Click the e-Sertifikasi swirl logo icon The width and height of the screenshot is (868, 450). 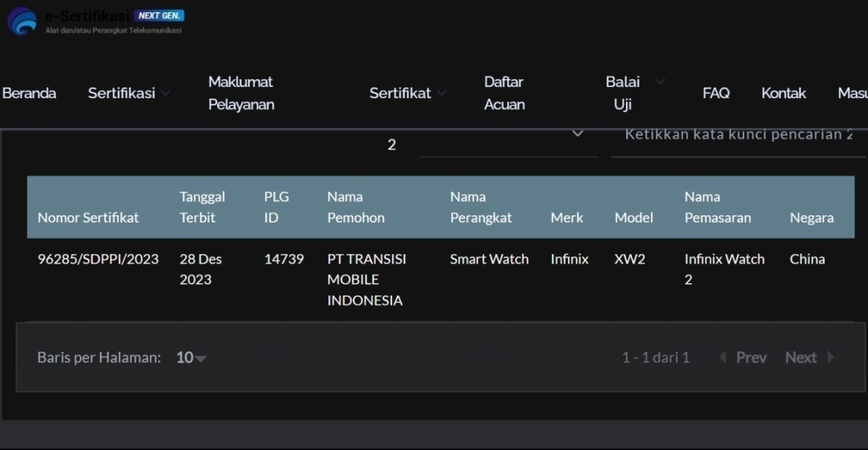[22, 21]
